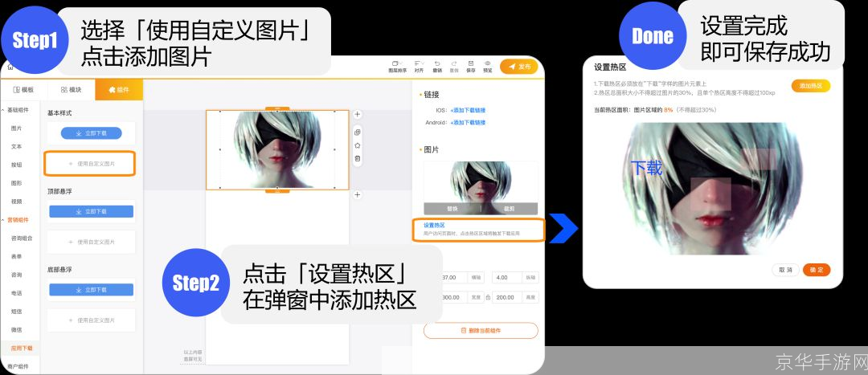Click 裁剪 on the image preview

click(x=510, y=209)
